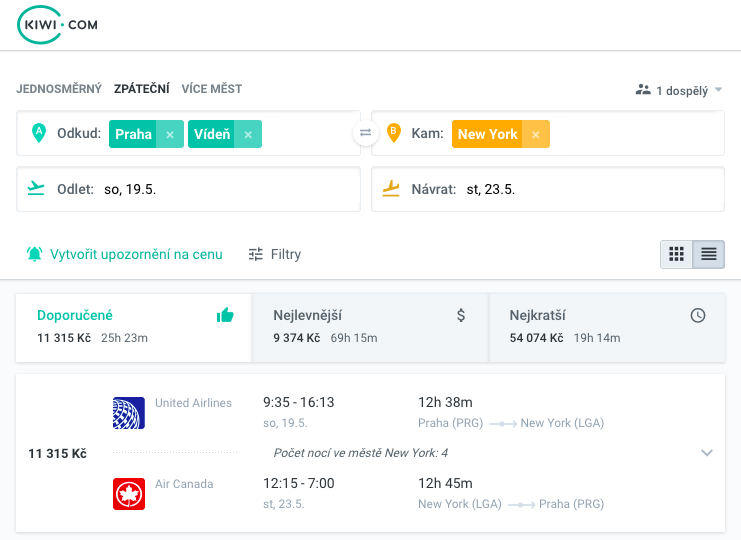Click the green origin pin icon
Screen dimensions: 741x540
tap(39, 133)
